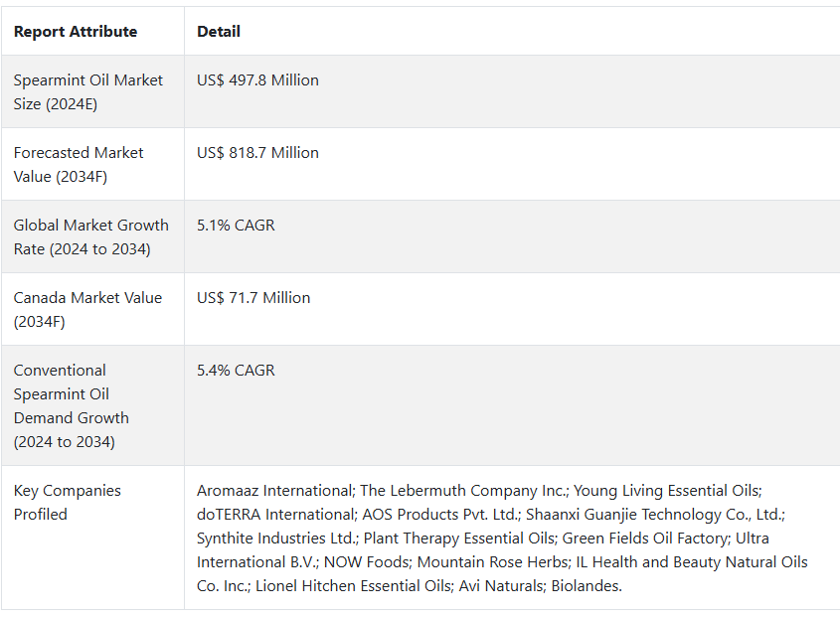The image size is (840, 617).
Task: Click the Biolandes company name
Action: (x=585, y=586)
